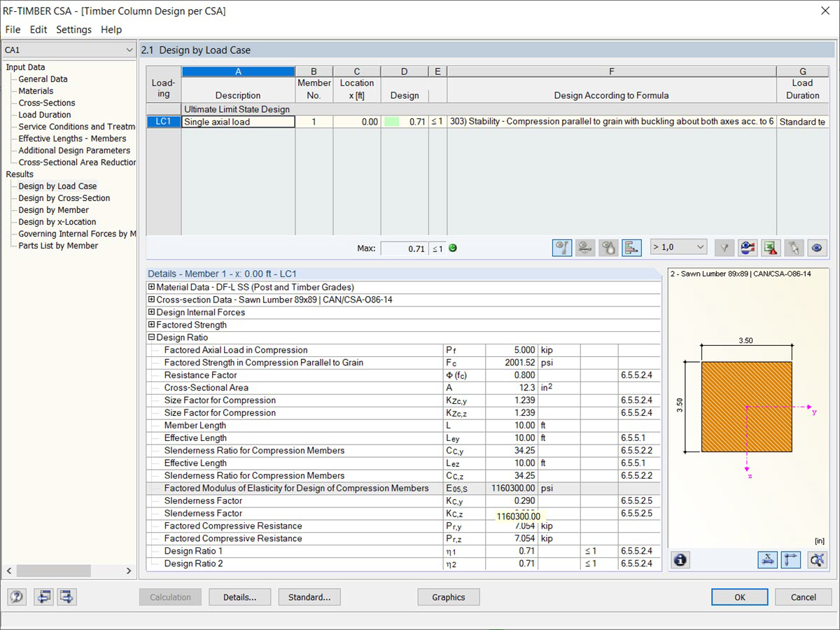Export results via the Excel icon
Viewport: 840px width, 630px height.
[x=770, y=248]
